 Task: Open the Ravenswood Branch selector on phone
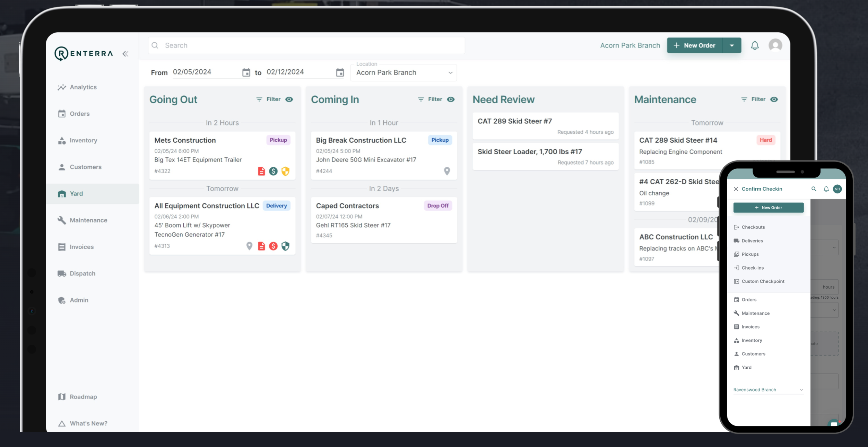768,390
